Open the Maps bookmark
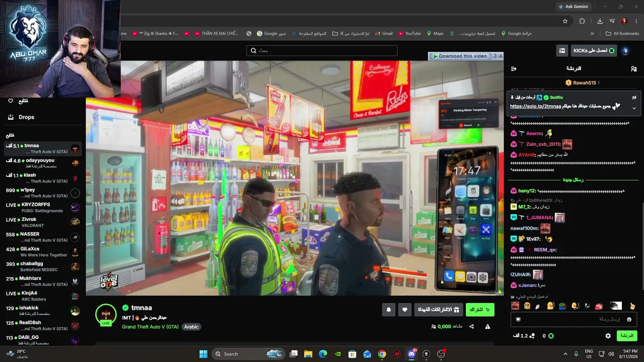Screen dimensions: 644x362 coord(435,34)
